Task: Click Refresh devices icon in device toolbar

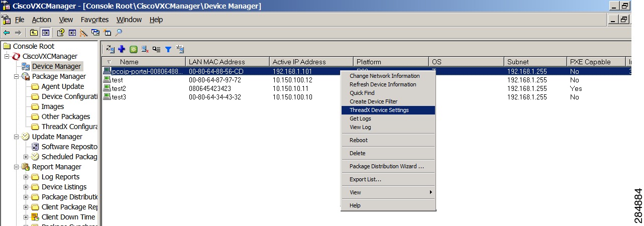Action: [x=110, y=49]
